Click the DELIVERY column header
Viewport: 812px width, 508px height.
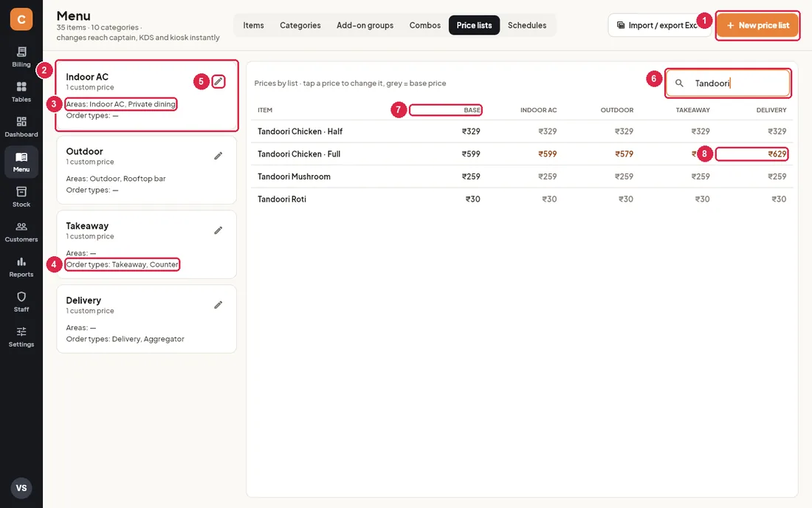pos(771,110)
